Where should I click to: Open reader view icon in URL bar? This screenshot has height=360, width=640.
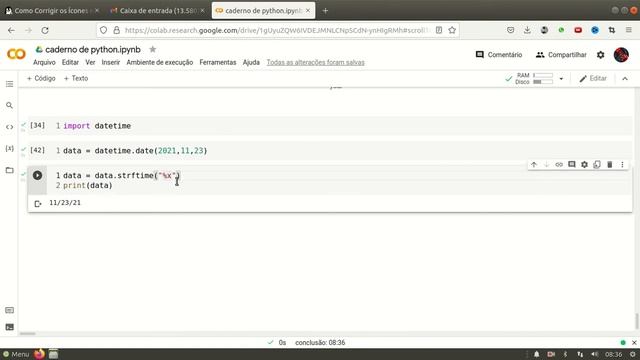pos(439,30)
